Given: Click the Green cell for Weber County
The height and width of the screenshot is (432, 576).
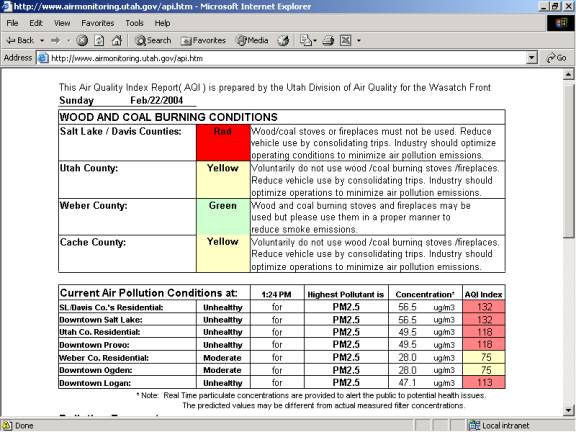Looking at the screenshot, I should pos(223,217).
